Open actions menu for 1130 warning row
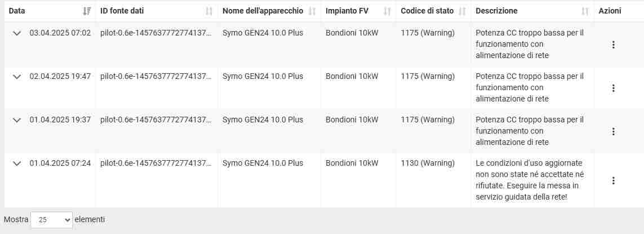The height and width of the screenshot is (234, 644). point(613,180)
